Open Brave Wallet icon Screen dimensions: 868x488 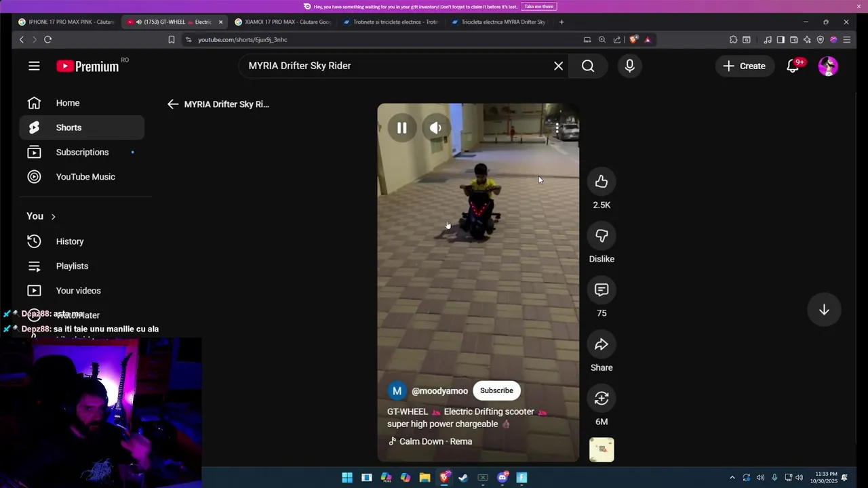click(793, 39)
